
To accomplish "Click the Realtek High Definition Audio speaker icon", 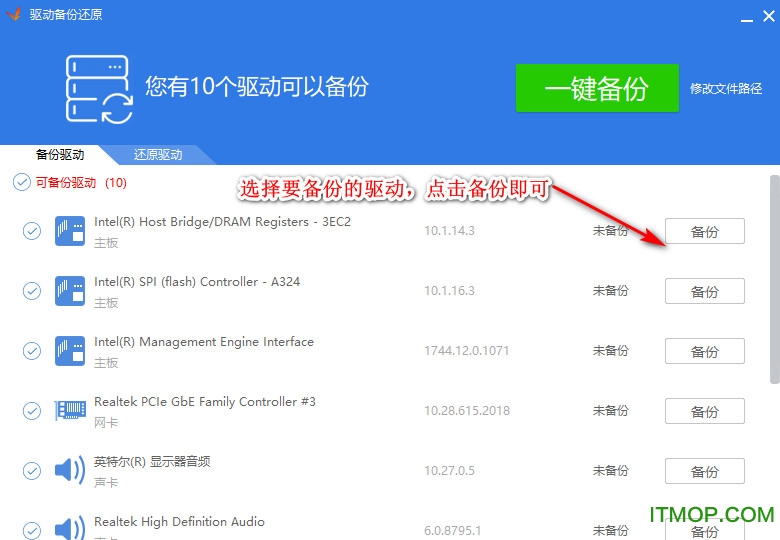I will point(70,528).
